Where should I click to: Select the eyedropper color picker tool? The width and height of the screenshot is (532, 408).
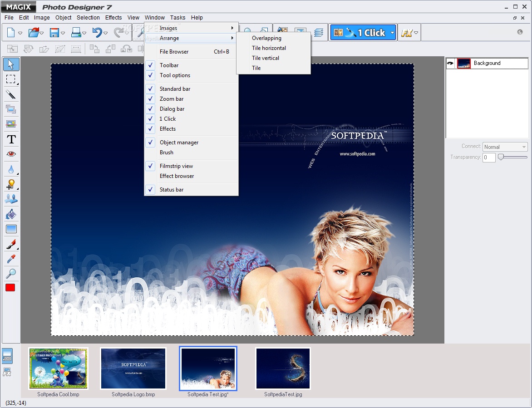point(11,259)
